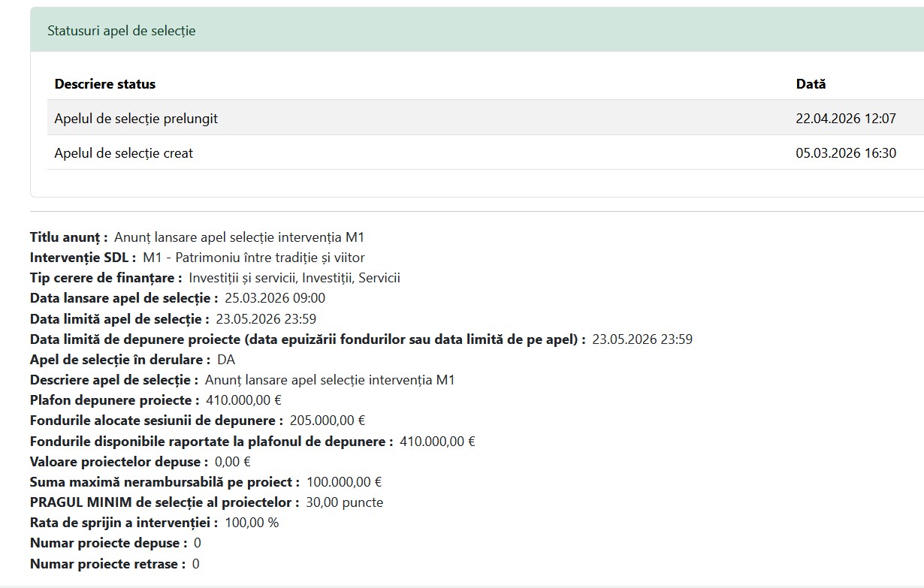Image resolution: width=924 pixels, height=588 pixels.
Task: Click the '30,00 puncte' minimum threshold value
Action: point(344,502)
